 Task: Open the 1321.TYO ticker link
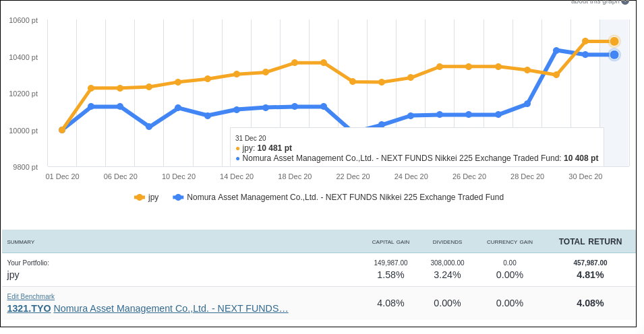(29, 308)
